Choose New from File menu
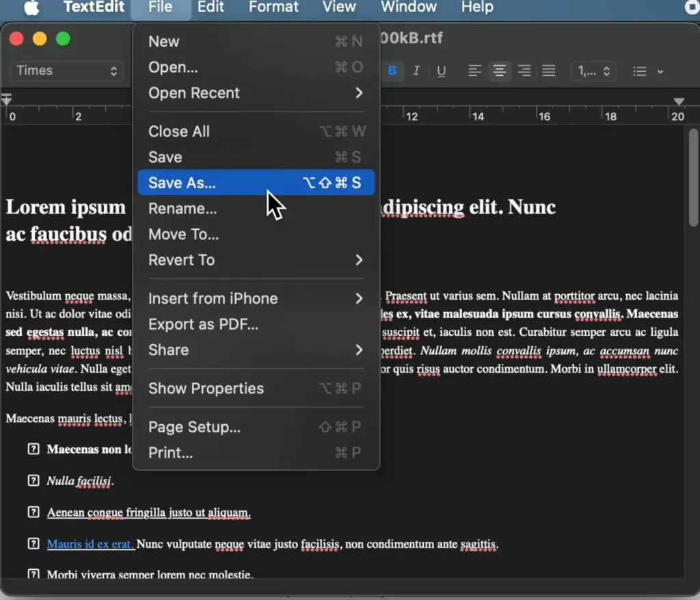Viewport: 700px width, 600px height. [256, 42]
